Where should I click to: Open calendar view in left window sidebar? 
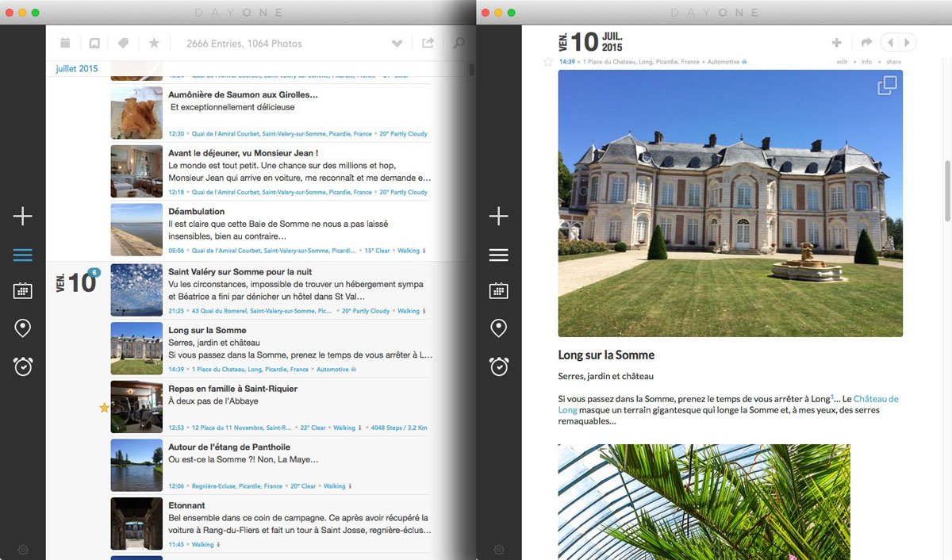[x=22, y=290]
